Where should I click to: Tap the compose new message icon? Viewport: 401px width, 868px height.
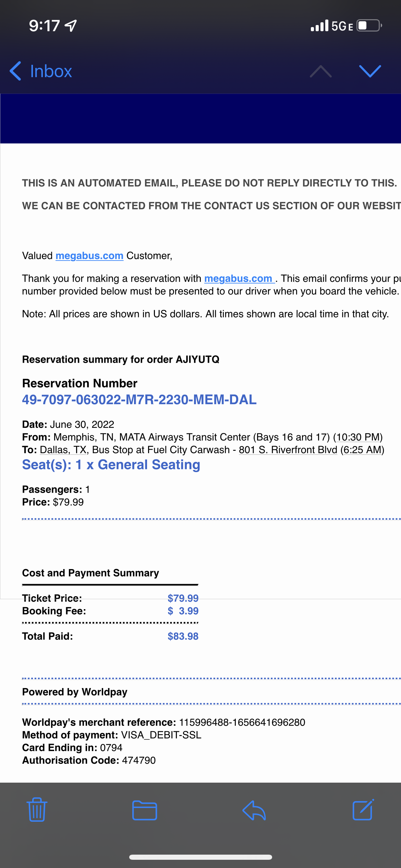(363, 810)
